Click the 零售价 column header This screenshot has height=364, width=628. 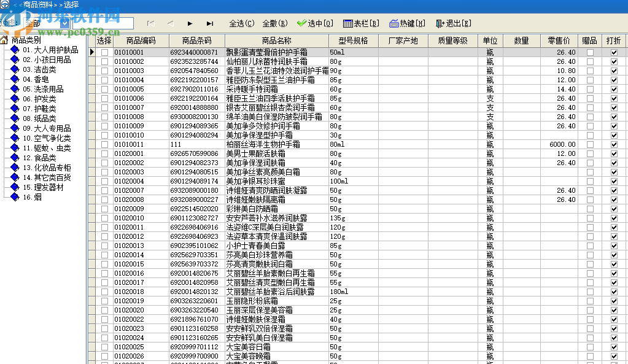tap(559, 41)
